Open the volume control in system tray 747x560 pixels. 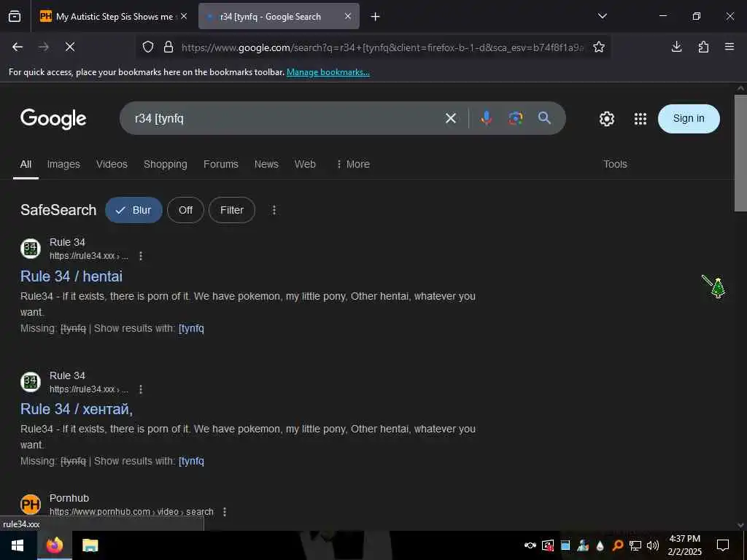tap(653, 545)
